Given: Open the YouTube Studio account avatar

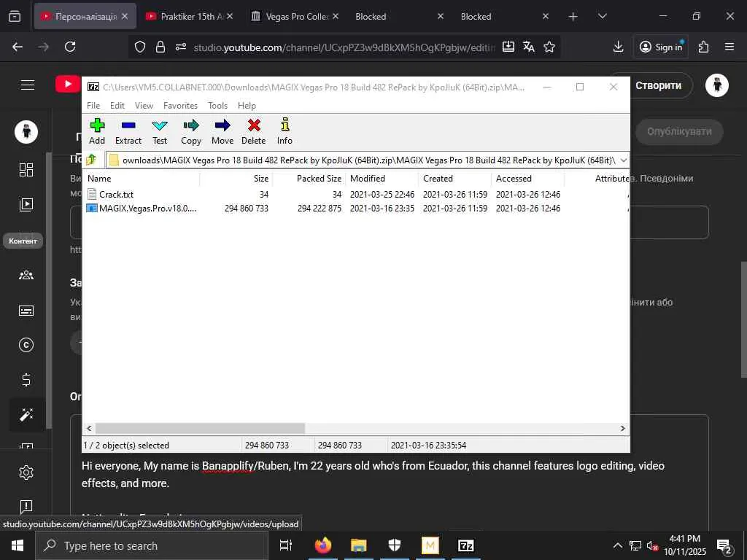Looking at the screenshot, I should pyautogui.click(x=717, y=86).
